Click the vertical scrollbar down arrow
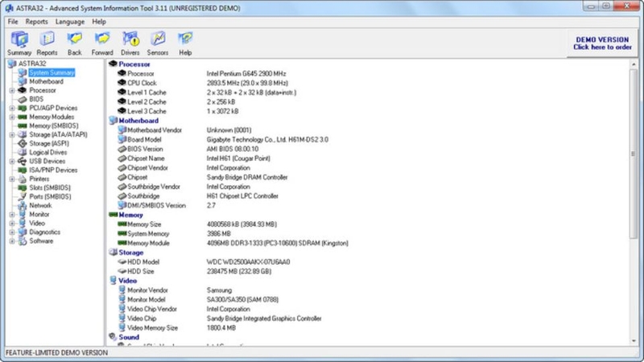Viewport: 644px width, 362px height. pos(634,340)
